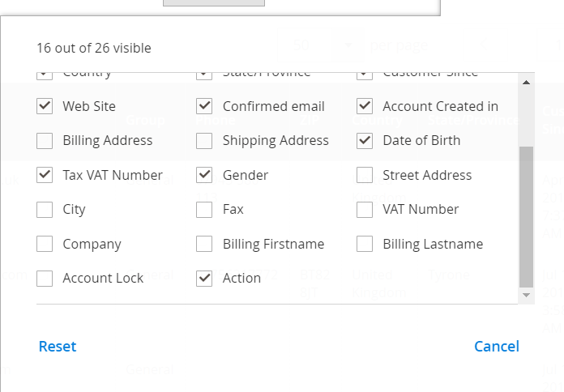Tick the Fax checkbox
Screen dimensions: 564x392
[205, 210]
